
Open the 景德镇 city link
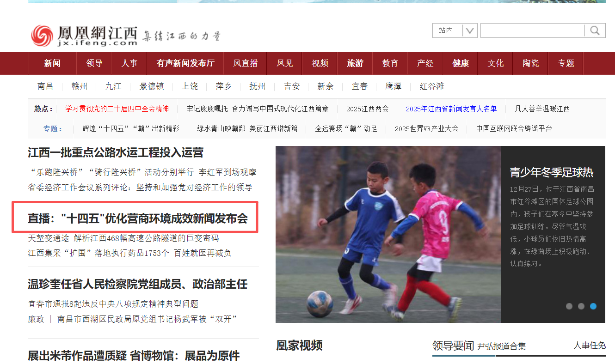point(152,86)
